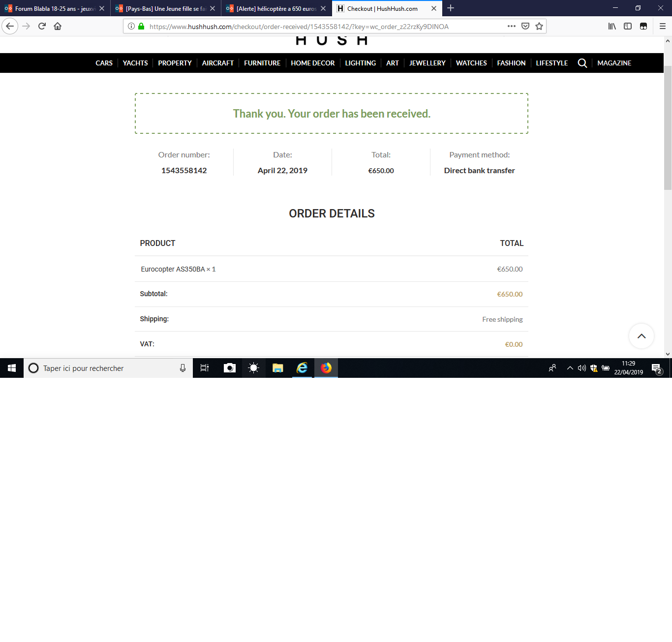The height and width of the screenshot is (642, 672).
Task: Open the Yachts category
Action: click(135, 63)
